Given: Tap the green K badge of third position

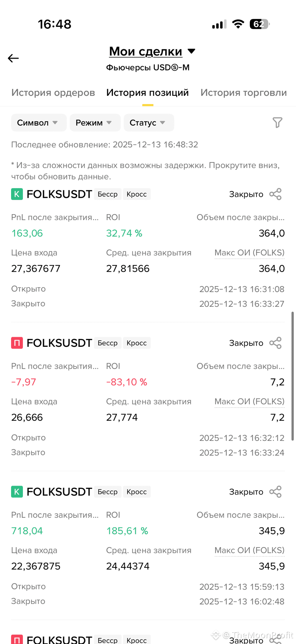Looking at the screenshot, I should (x=17, y=492).
